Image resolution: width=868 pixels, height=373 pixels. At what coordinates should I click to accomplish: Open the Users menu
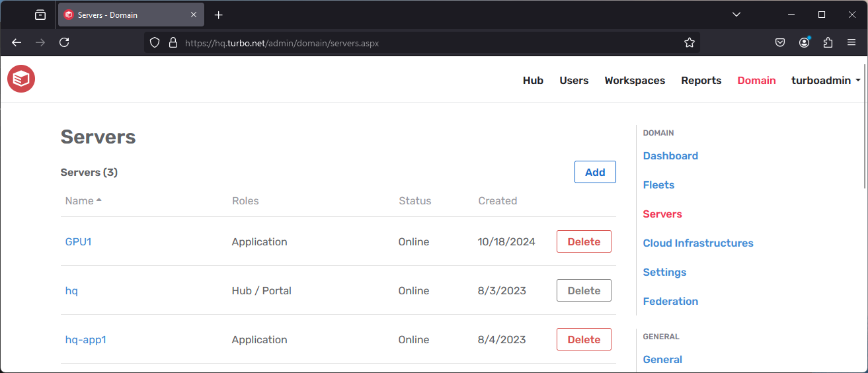tap(574, 81)
